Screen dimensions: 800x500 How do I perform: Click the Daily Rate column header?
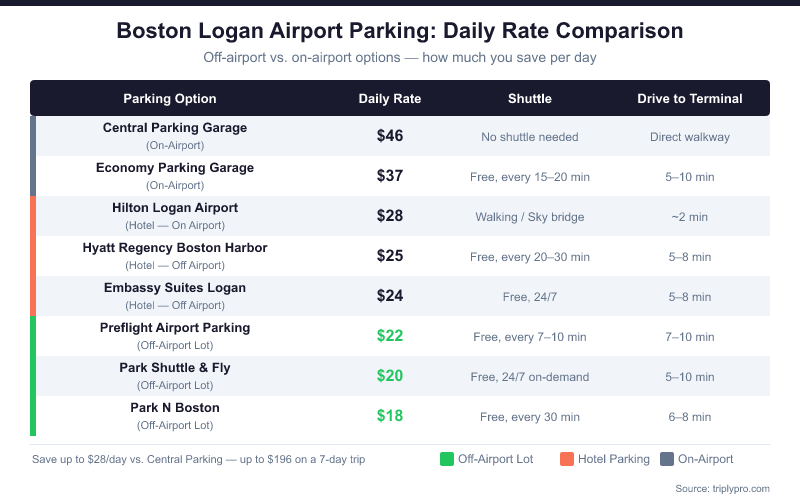(x=390, y=99)
